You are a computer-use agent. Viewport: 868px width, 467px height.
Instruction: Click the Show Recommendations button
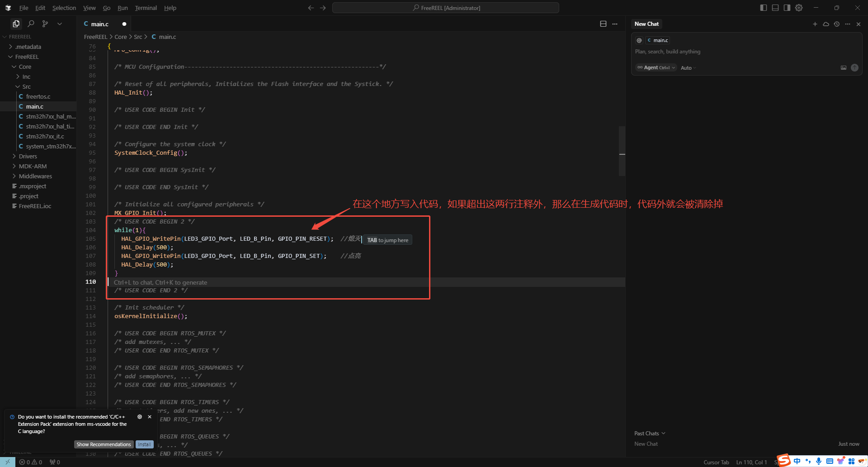(x=104, y=444)
